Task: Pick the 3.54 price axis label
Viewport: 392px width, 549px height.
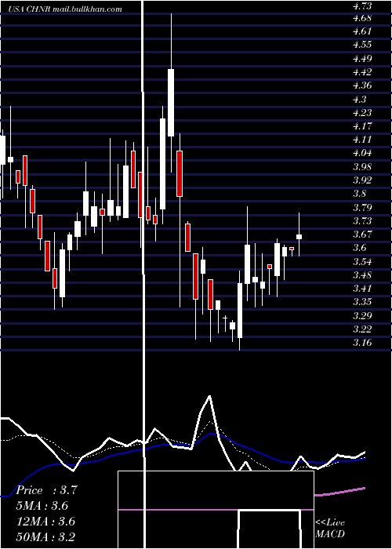Action: pyautogui.click(x=361, y=262)
